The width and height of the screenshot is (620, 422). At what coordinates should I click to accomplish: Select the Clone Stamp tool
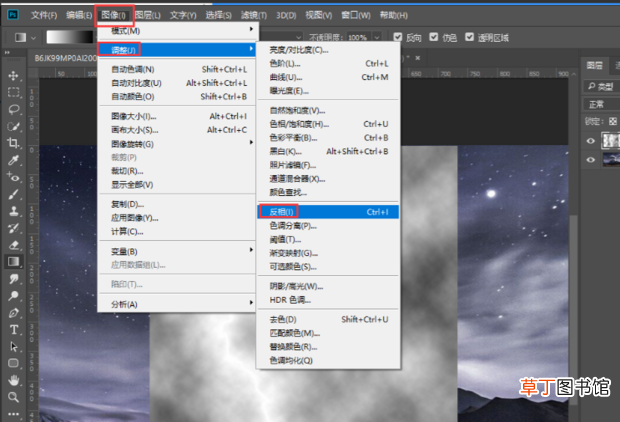(x=13, y=211)
